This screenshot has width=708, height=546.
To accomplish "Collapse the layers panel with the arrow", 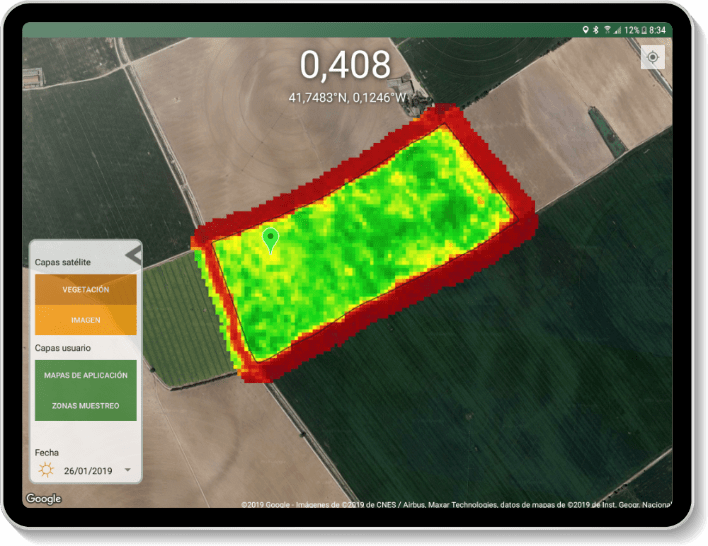I will tap(132, 255).
